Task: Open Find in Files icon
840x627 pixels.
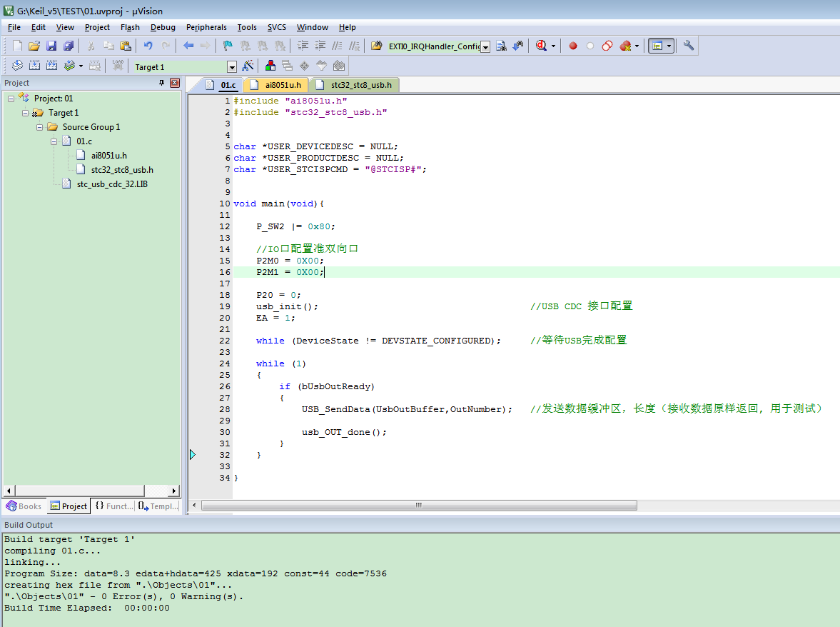Action: (x=377, y=46)
